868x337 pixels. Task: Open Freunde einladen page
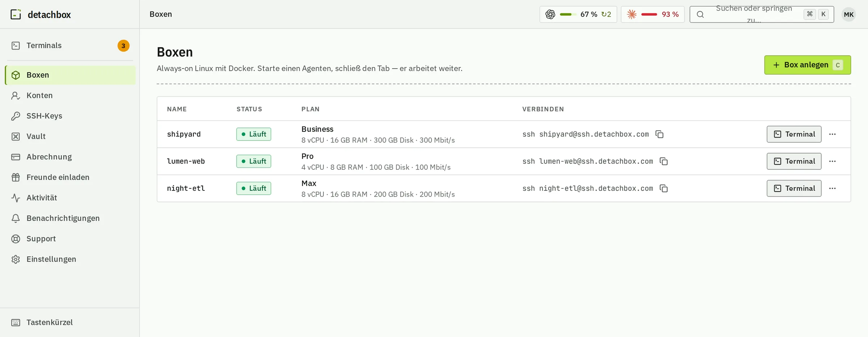(x=70, y=177)
